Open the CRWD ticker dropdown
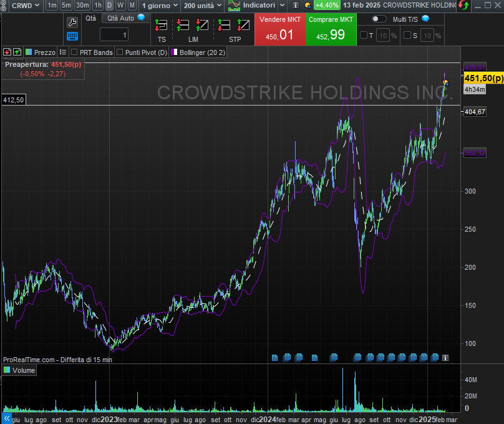This screenshot has height=424, width=504. click(x=26, y=5)
